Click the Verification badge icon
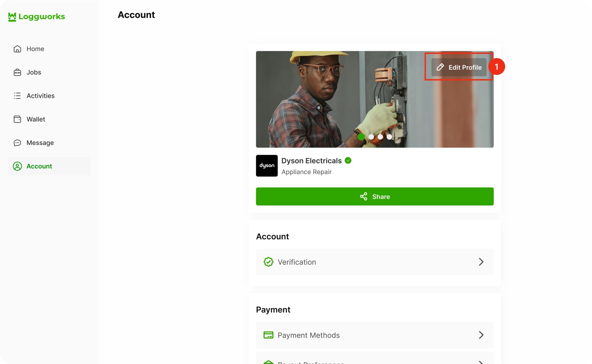Screen dimensions: 592x364 pos(268,262)
